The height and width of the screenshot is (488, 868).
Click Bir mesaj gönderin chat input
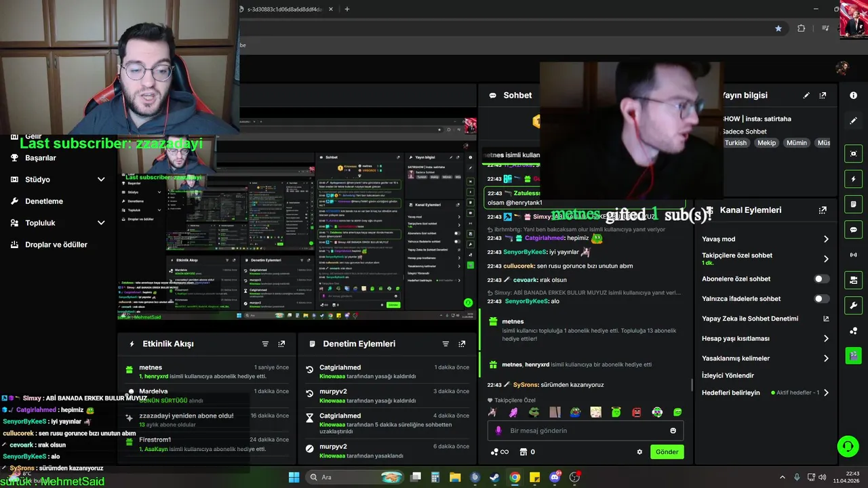tap(585, 430)
